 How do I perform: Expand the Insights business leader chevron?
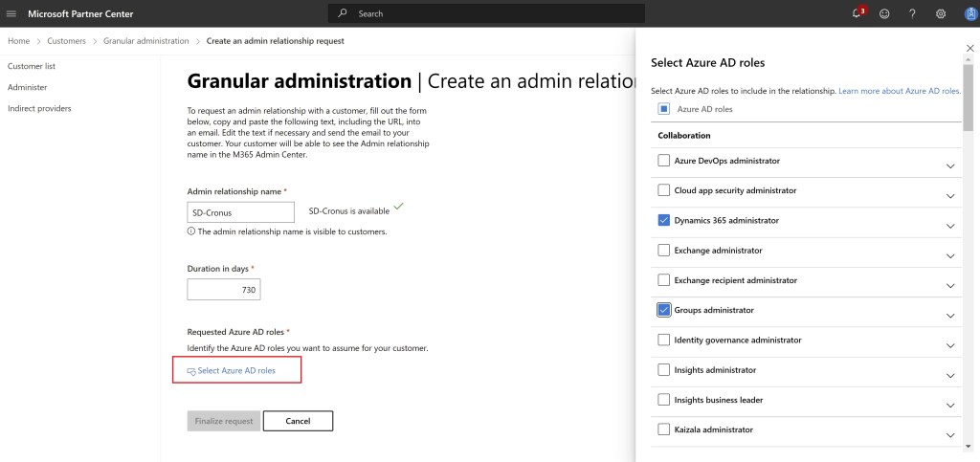[x=949, y=406]
